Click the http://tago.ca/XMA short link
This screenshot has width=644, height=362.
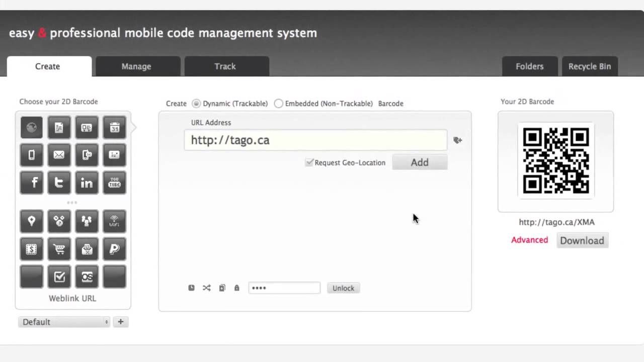pyautogui.click(x=556, y=222)
